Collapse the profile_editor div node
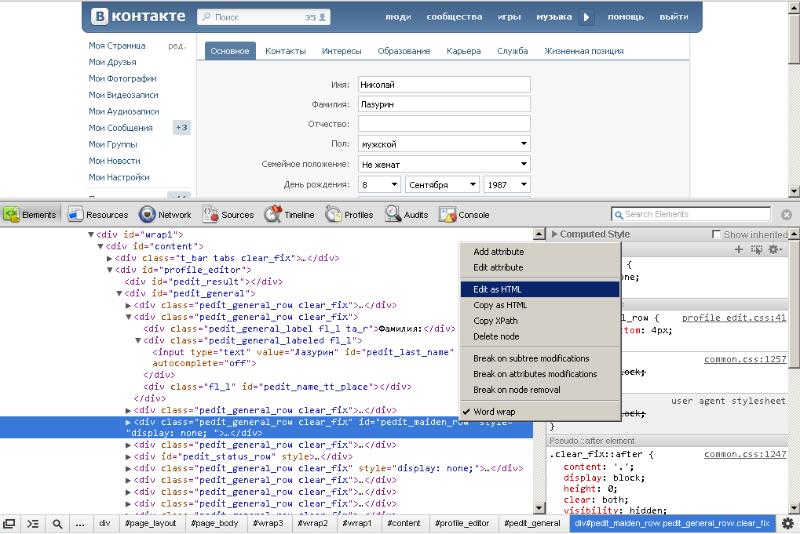800x534 pixels. tap(110, 270)
